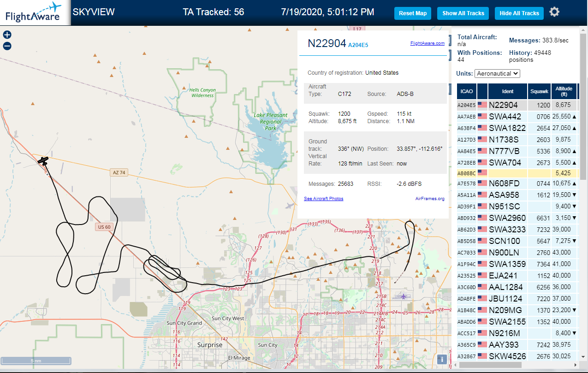Image resolution: width=588 pixels, height=373 pixels.
Task: Sort table by Altitude (ft) column header
Action: (x=564, y=91)
